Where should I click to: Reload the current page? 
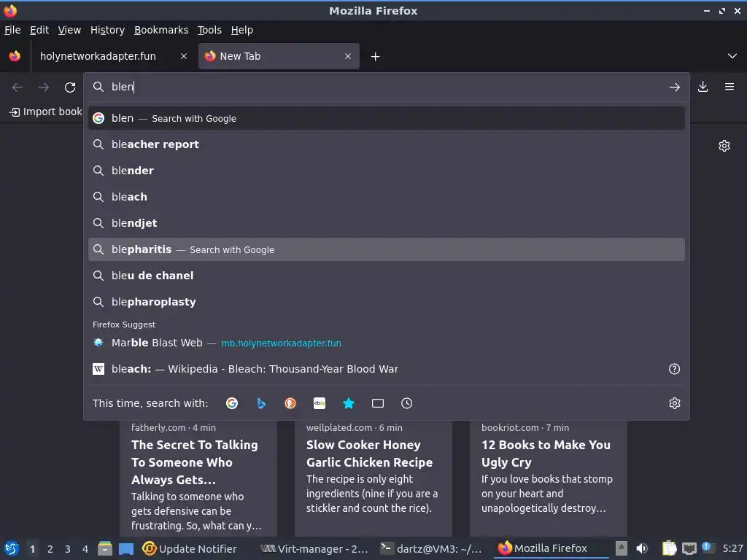coord(70,87)
